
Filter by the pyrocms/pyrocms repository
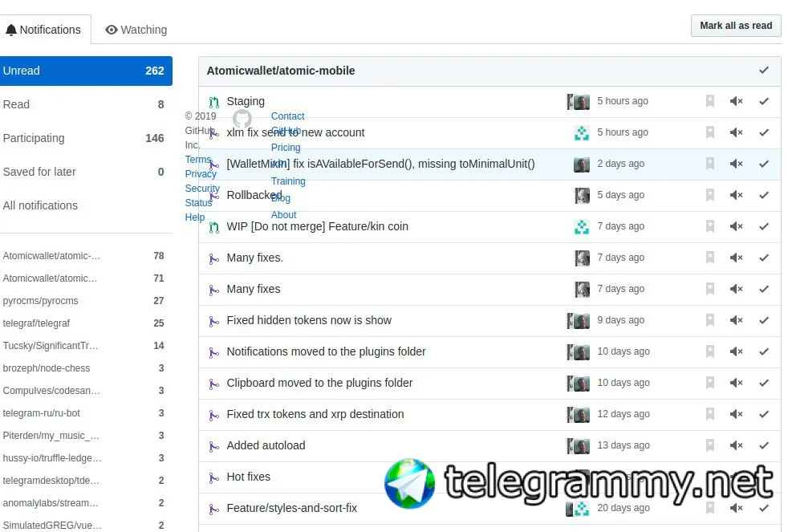pyautogui.click(x=84, y=301)
